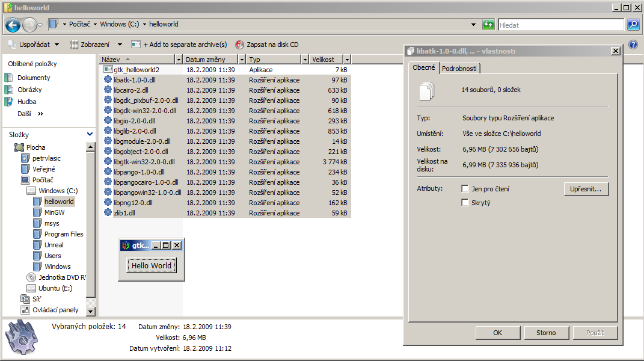Confirm properties dialog with OK
This screenshot has width=644, height=361.
(x=498, y=333)
